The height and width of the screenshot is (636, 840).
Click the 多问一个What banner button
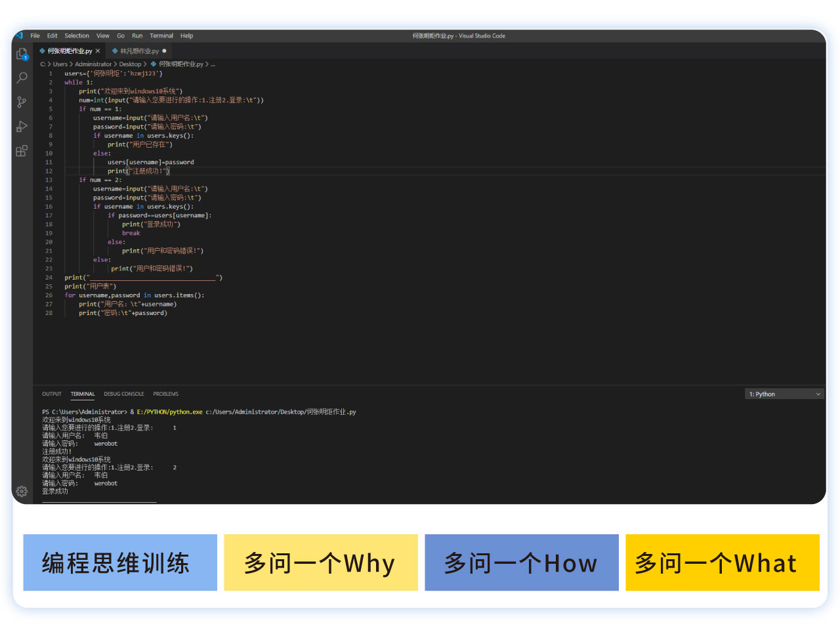coord(723,562)
